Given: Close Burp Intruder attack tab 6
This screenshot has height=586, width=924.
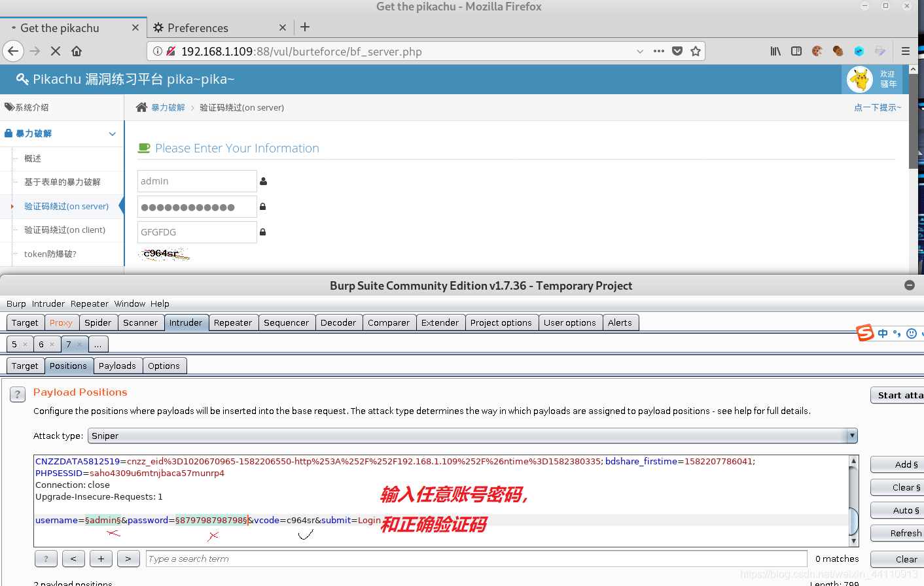Looking at the screenshot, I should pos(52,344).
